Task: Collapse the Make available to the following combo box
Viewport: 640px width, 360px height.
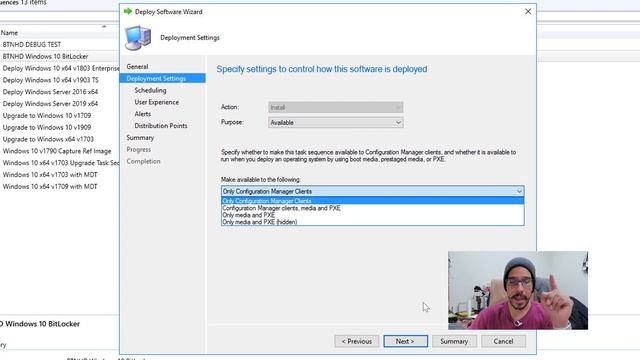Action: pyautogui.click(x=372, y=191)
